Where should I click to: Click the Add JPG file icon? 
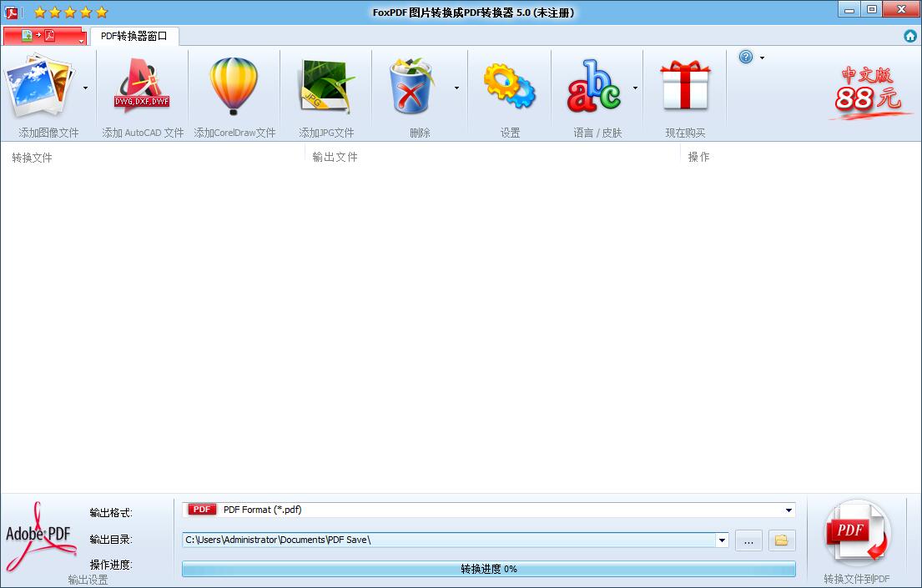[x=326, y=85]
